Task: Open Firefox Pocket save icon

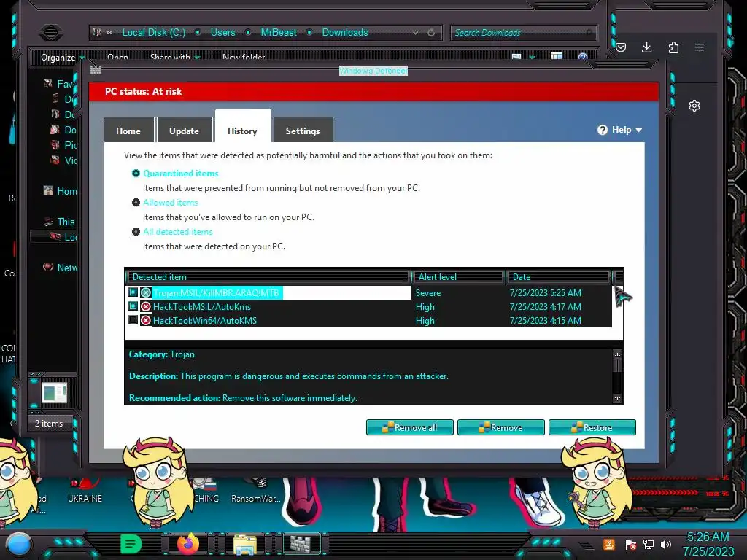Action: 620,47
